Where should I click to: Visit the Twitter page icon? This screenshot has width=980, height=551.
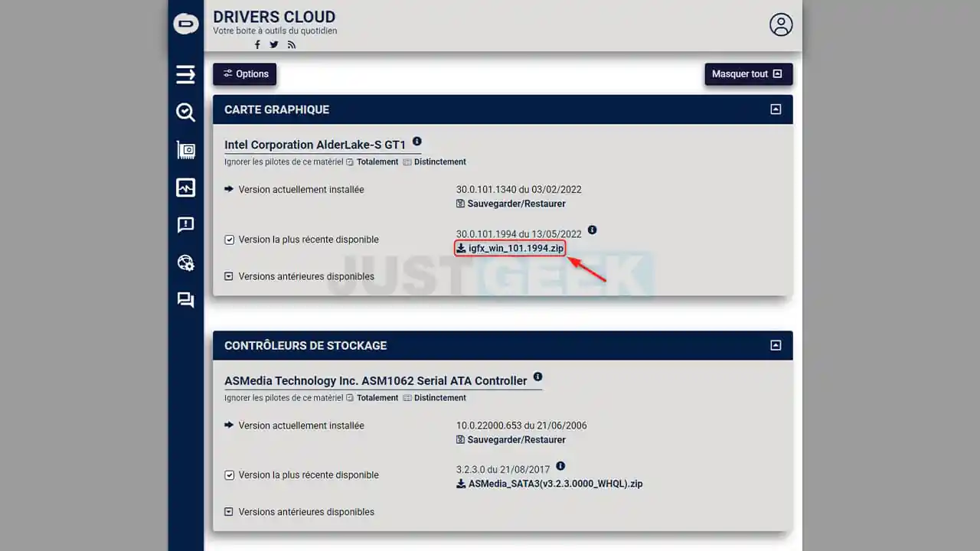tap(274, 44)
